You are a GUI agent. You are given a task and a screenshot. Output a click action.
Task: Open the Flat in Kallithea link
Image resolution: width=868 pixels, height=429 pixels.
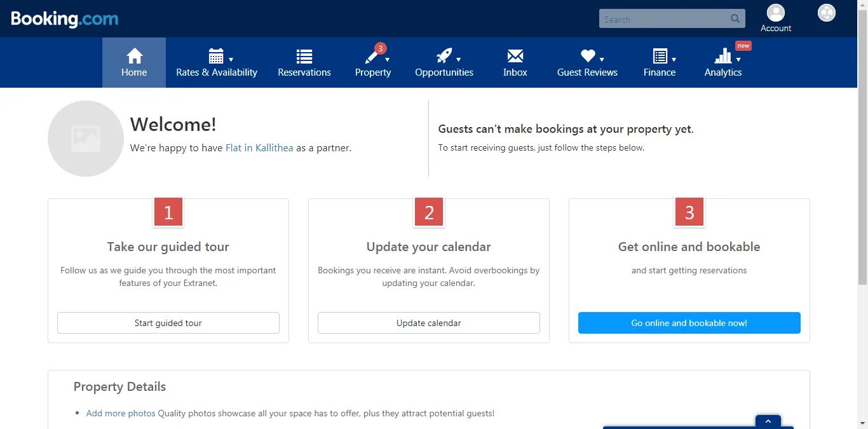coord(259,148)
